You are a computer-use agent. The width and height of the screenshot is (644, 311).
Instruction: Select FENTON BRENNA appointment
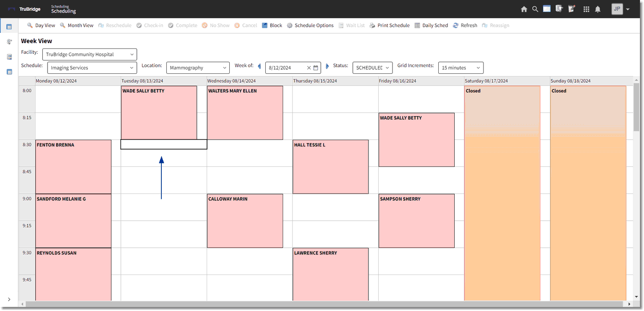[x=73, y=167]
